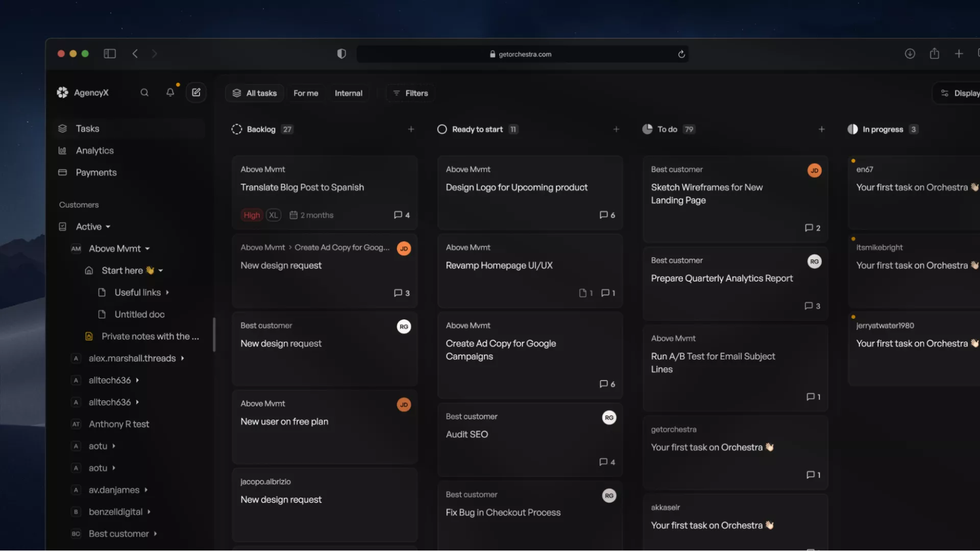Toggle the privacy shield icon
The height and width of the screenshot is (551, 980).
pyautogui.click(x=341, y=54)
